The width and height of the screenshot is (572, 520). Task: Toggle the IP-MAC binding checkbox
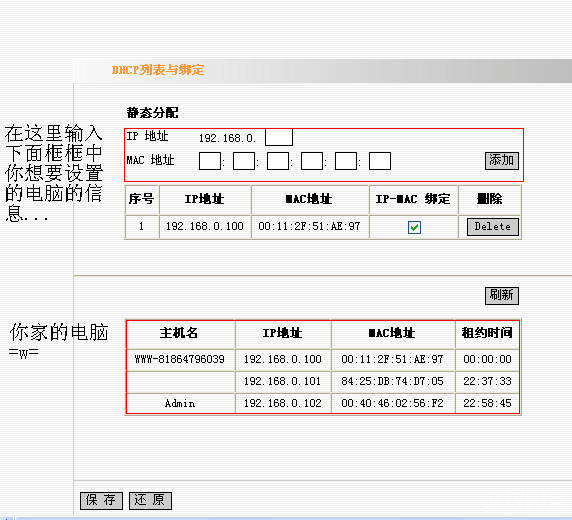pyautogui.click(x=414, y=227)
